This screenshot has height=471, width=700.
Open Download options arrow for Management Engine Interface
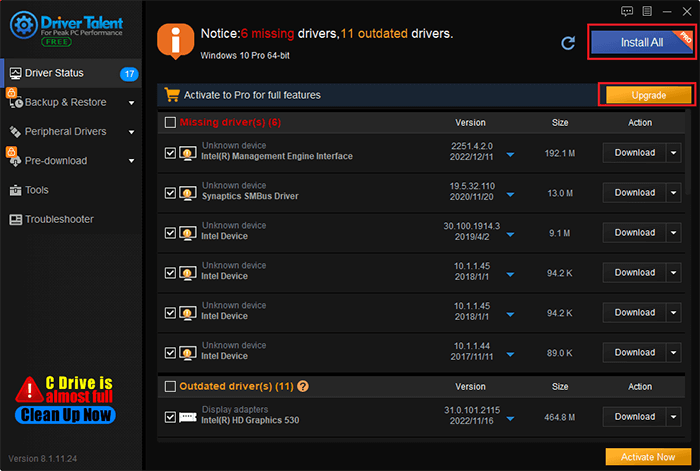pos(674,153)
